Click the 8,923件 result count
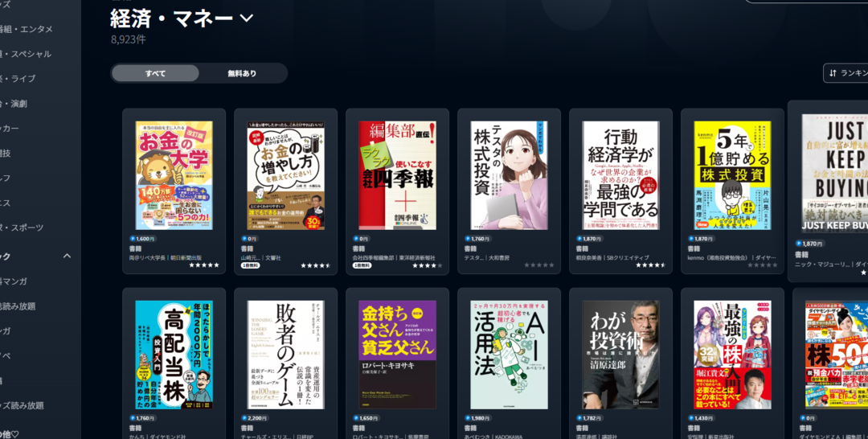This screenshot has width=868, height=439. click(128, 40)
